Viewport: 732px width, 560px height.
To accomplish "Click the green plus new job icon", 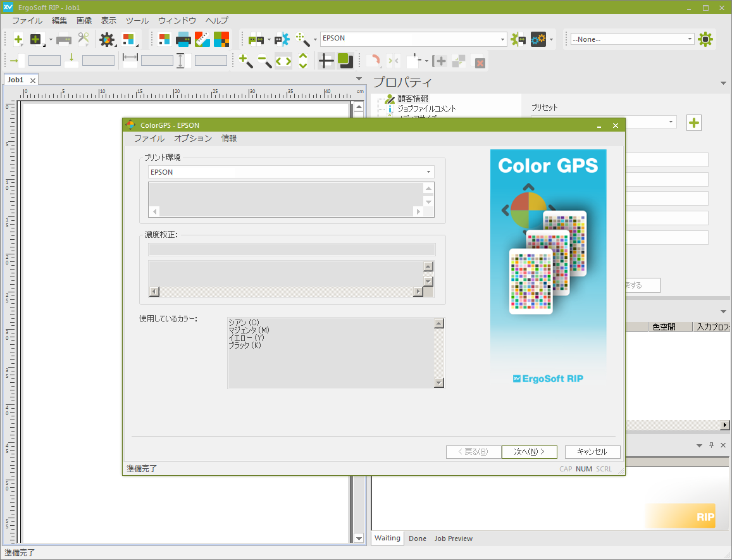I will click(x=18, y=40).
